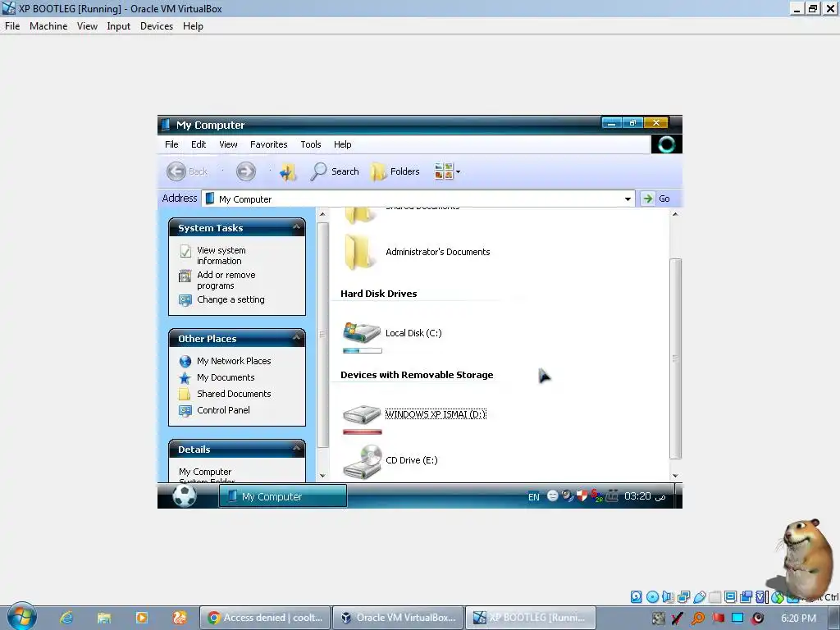Click the white face tray icon
840x630 pixels.
552,496
